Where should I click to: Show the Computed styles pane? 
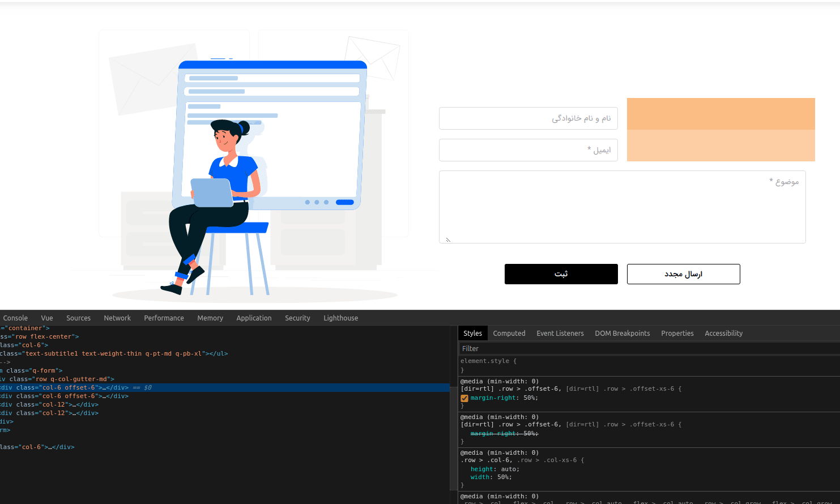click(509, 334)
